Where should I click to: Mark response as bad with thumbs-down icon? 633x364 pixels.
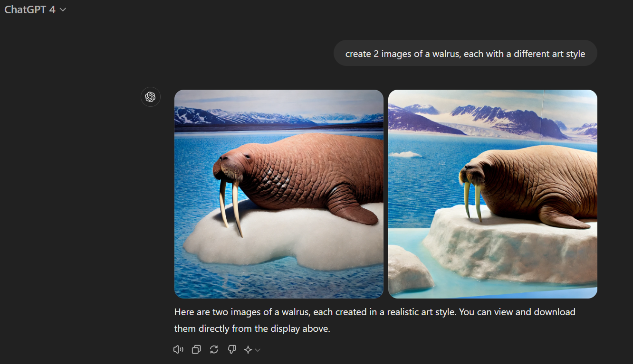(232, 350)
